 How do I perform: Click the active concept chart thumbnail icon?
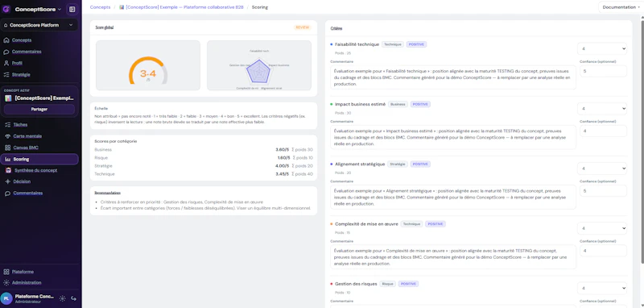8,98
